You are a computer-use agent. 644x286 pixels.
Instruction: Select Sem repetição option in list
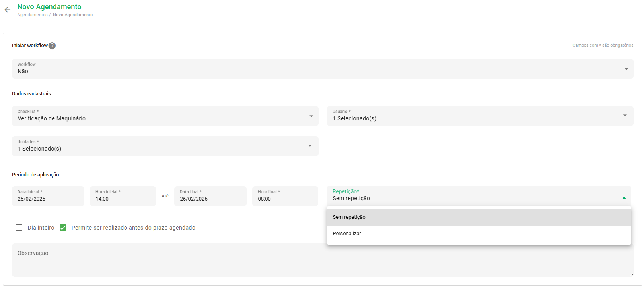pyautogui.click(x=479, y=217)
